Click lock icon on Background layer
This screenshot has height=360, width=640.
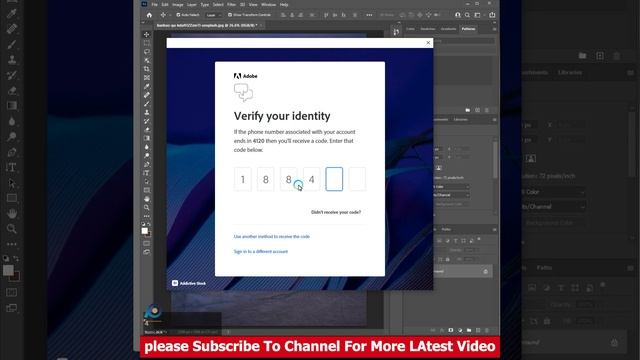[485, 271]
